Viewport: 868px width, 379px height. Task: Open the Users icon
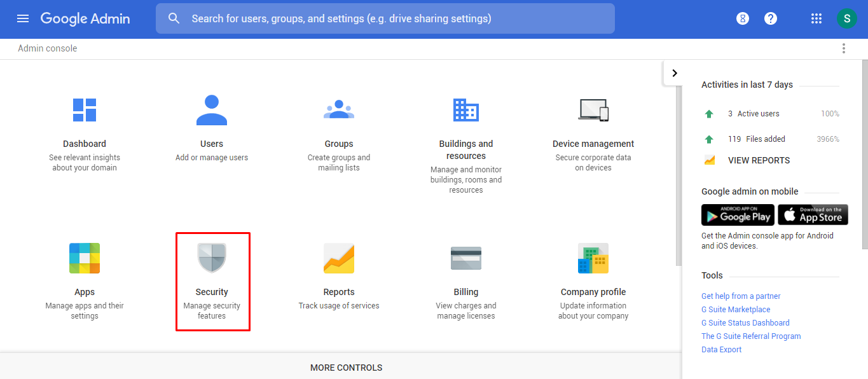212,110
